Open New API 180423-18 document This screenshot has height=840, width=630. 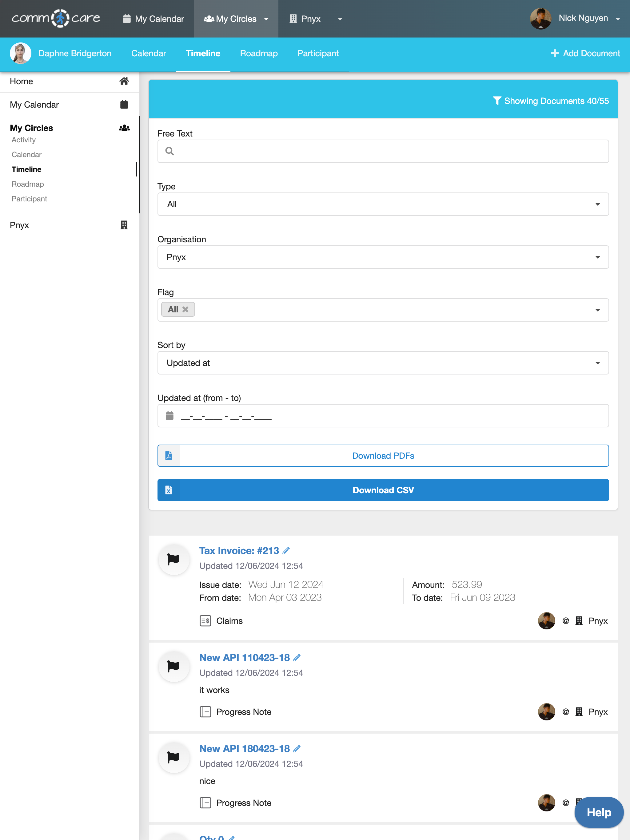coord(244,748)
